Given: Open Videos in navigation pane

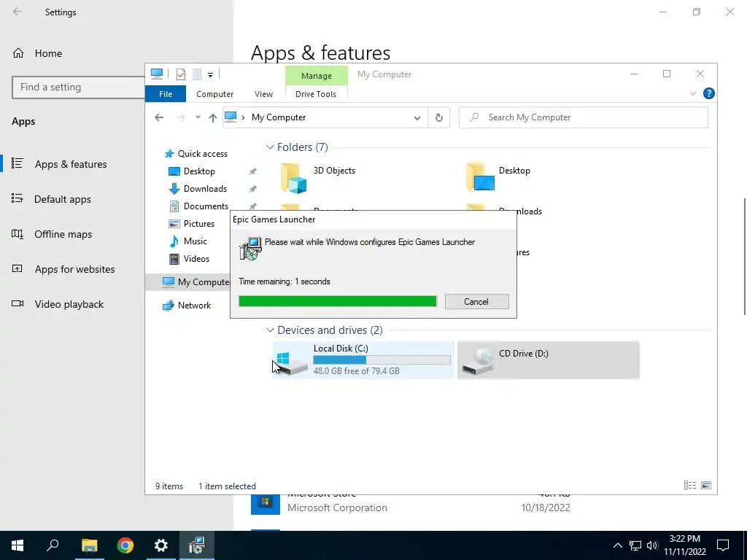Looking at the screenshot, I should click(196, 259).
